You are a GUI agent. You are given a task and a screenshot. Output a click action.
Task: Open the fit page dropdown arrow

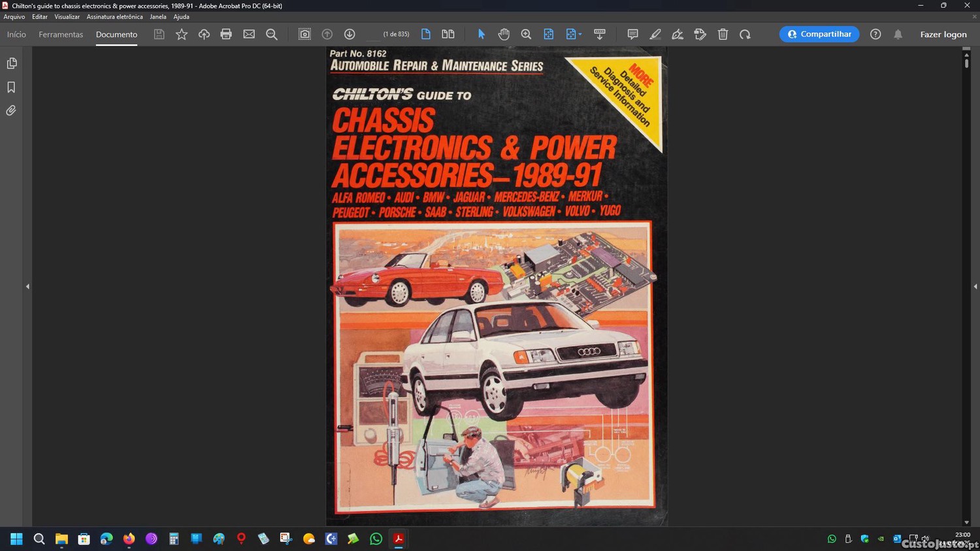pyautogui.click(x=580, y=34)
